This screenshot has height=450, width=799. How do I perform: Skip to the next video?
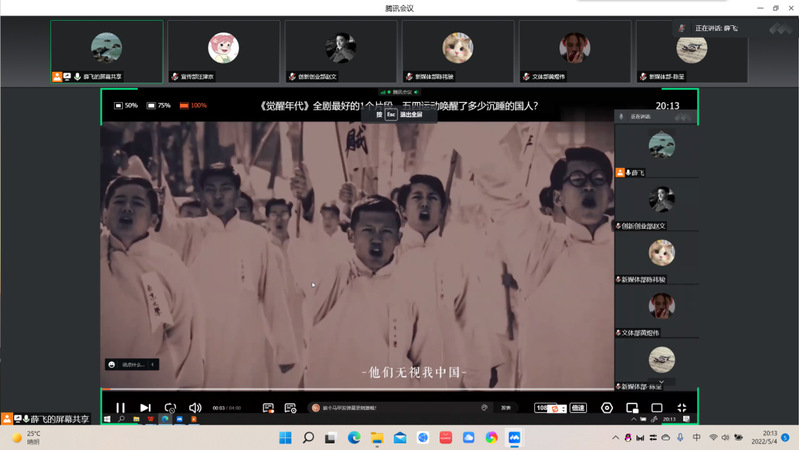145,408
